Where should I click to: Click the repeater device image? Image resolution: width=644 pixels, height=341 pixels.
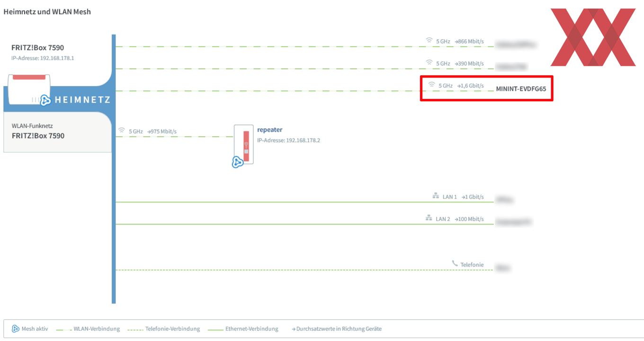click(244, 144)
